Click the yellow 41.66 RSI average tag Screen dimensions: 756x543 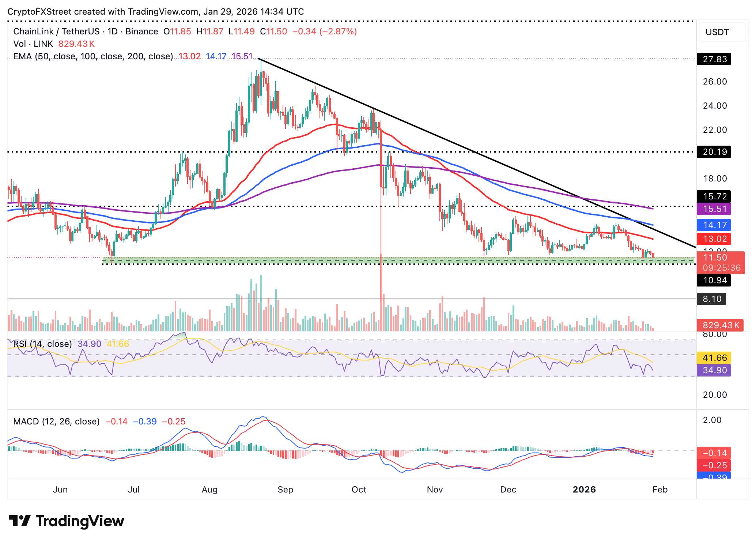click(x=714, y=358)
